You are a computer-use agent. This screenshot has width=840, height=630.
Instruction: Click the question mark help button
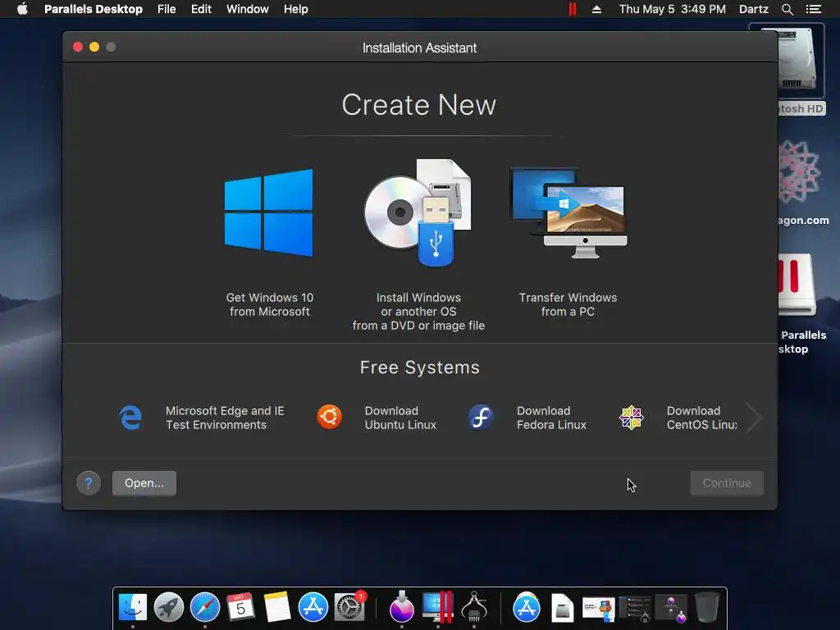[89, 483]
